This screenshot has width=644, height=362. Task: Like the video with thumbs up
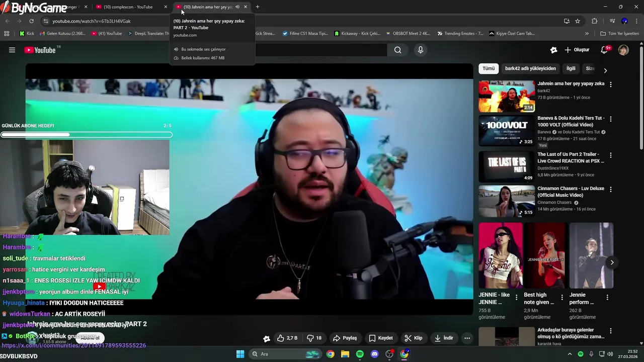click(x=287, y=338)
